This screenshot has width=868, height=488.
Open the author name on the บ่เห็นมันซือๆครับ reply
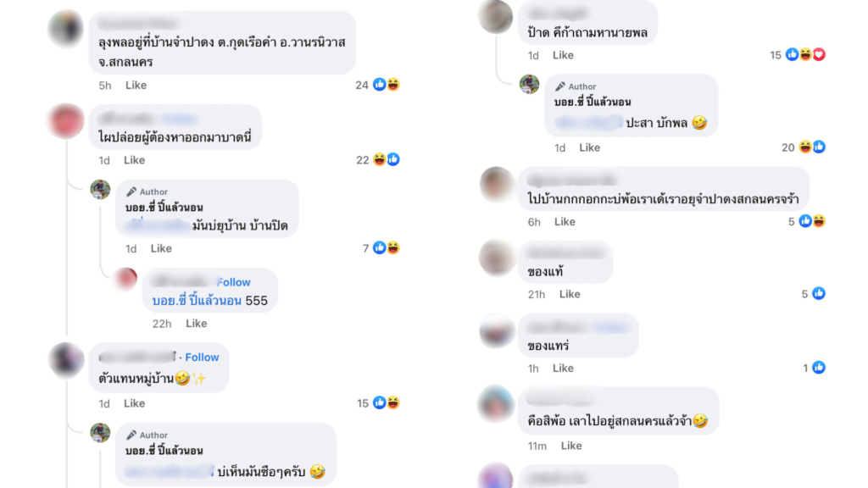pos(164,451)
